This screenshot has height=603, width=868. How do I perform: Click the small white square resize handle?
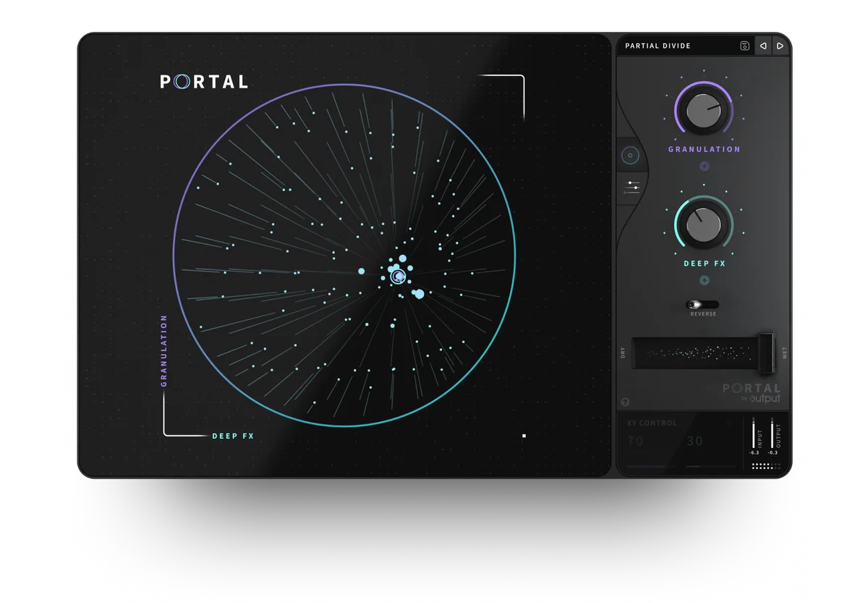tap(524, 436)
